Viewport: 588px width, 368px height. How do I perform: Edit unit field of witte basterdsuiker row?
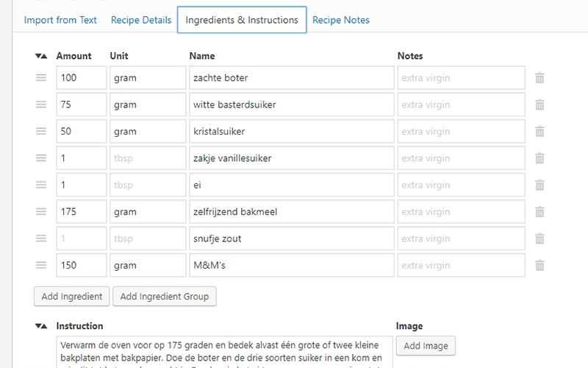point(148,105)
